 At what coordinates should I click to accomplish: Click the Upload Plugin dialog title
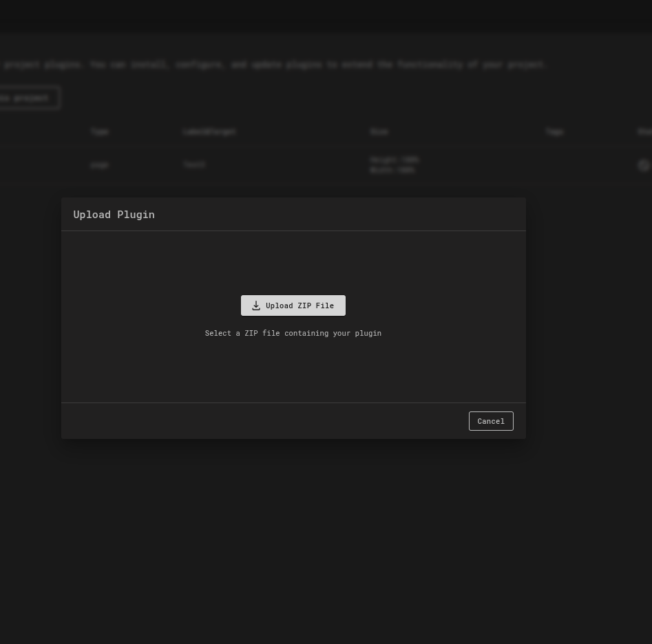(114, 214)
